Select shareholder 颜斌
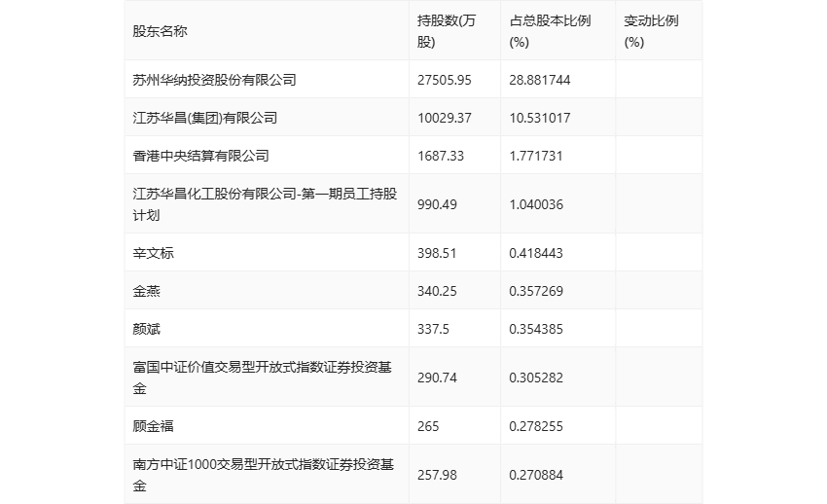This screenshot has height=504, width=827. click(146, 329)
